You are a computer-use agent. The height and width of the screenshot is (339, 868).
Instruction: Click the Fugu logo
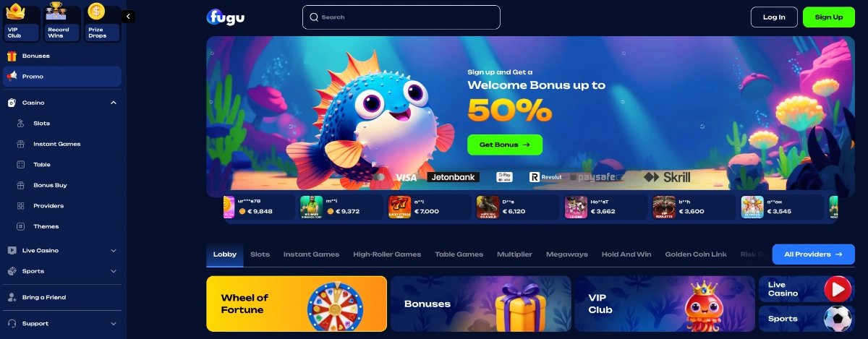pos(226,17)
